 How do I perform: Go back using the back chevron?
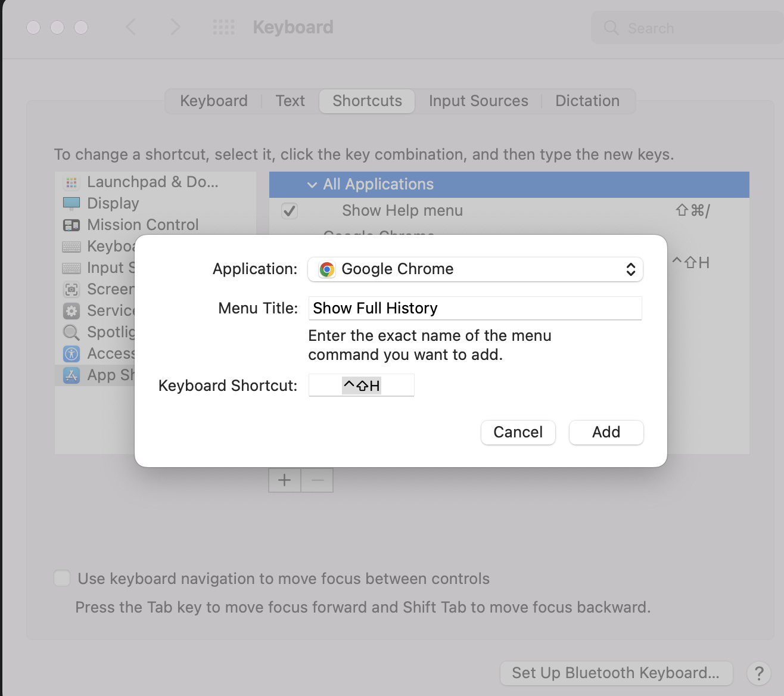click(131, 27)
